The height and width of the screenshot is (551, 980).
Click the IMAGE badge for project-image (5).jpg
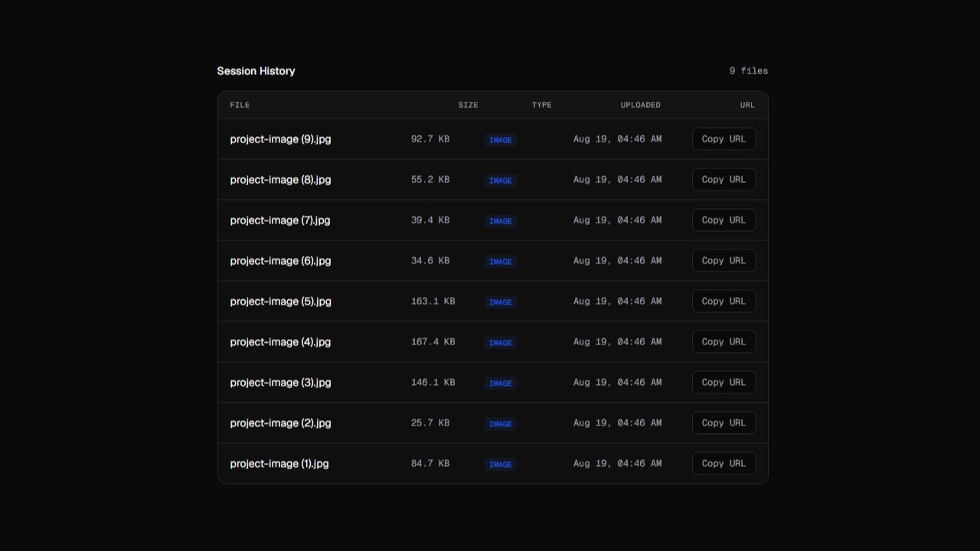tap(501, 302)
